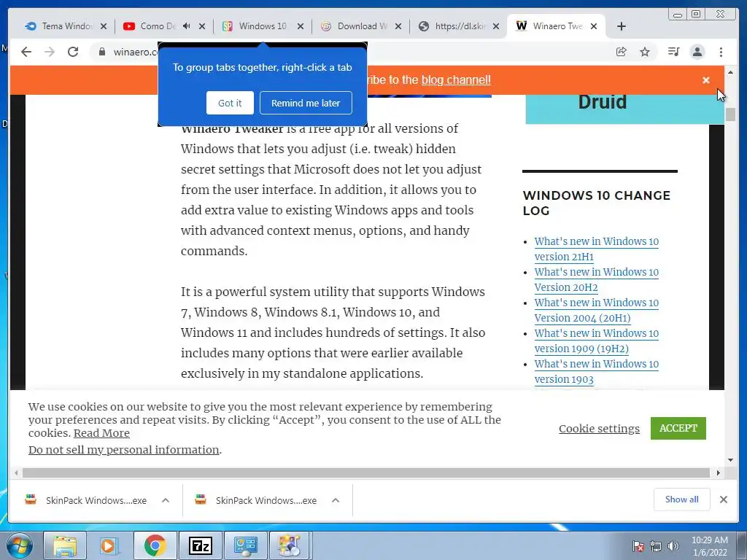The image size is (747, 560).
Task: Click Got it in the tab group tip
Action: coord(230,103)
